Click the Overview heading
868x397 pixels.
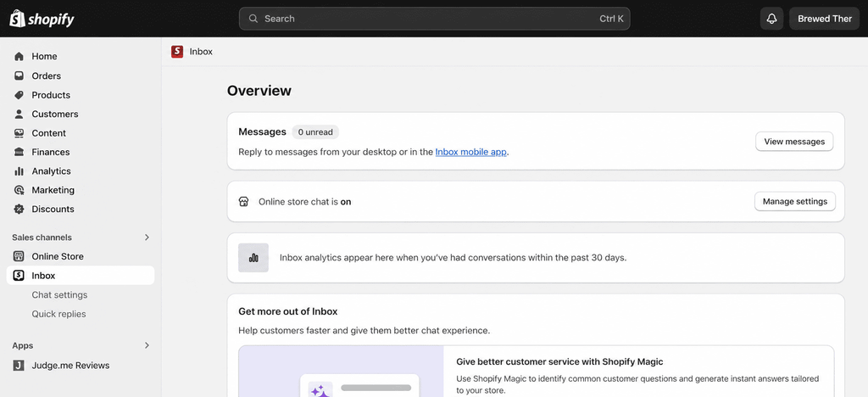[259, 91]
